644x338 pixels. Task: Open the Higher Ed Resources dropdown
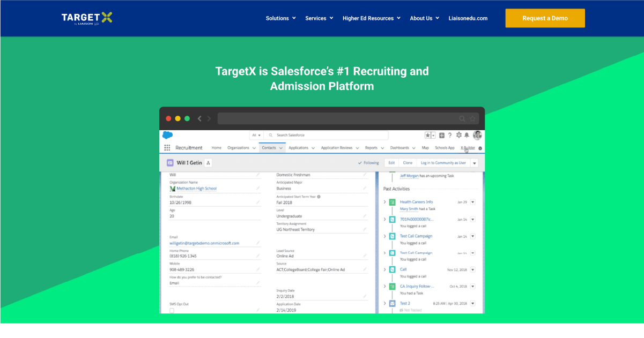pyautogui.click(x=372, y=18)
